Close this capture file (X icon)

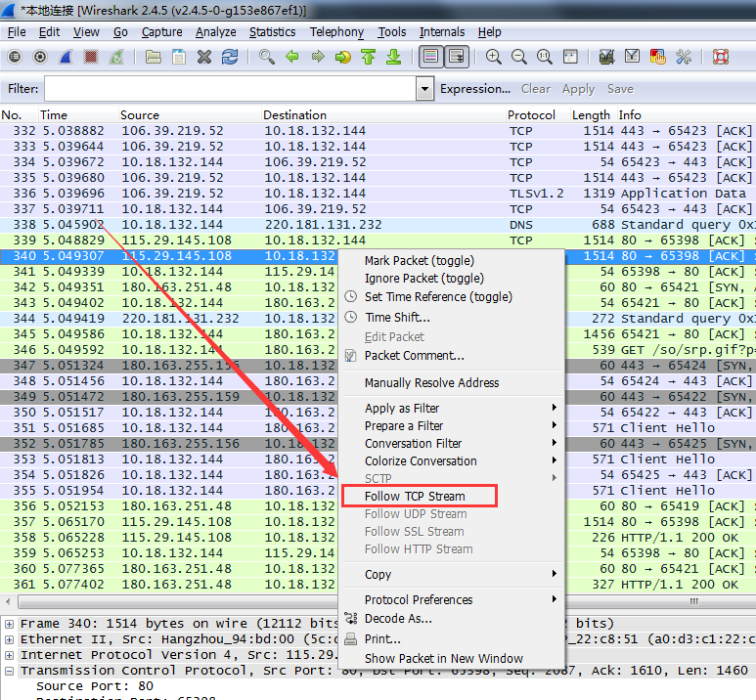(204, 57)
